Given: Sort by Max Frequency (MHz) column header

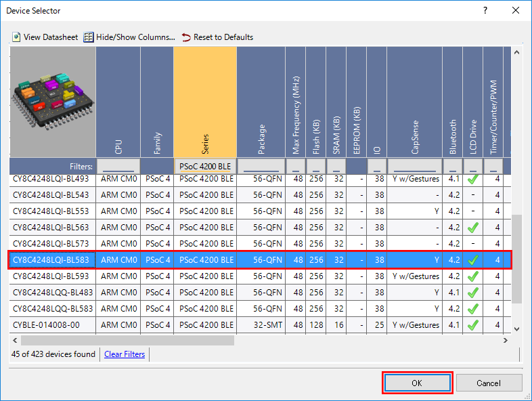Looking at the screenshot, I should [x=296, y=102].
